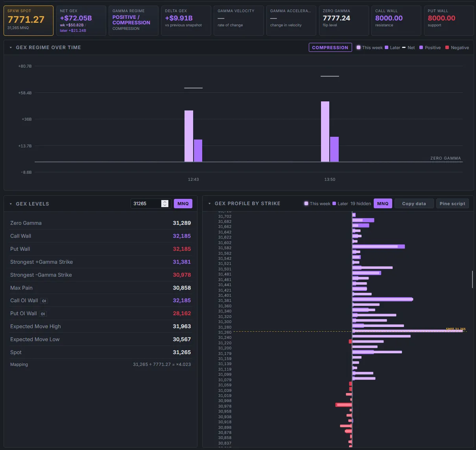This screenshot has height=450, width=476.
Task: Toggle Positive legend item
Action: coord(430,48)
